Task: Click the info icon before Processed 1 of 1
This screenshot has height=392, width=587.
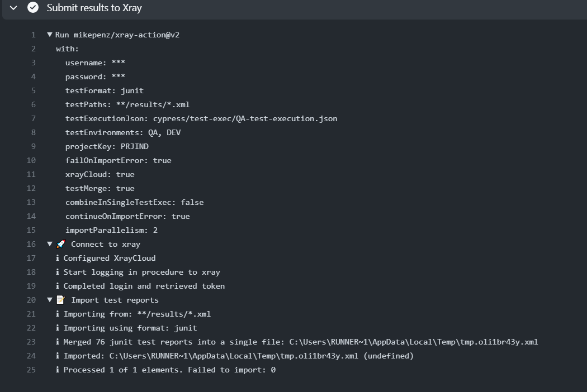Action: 57,370
